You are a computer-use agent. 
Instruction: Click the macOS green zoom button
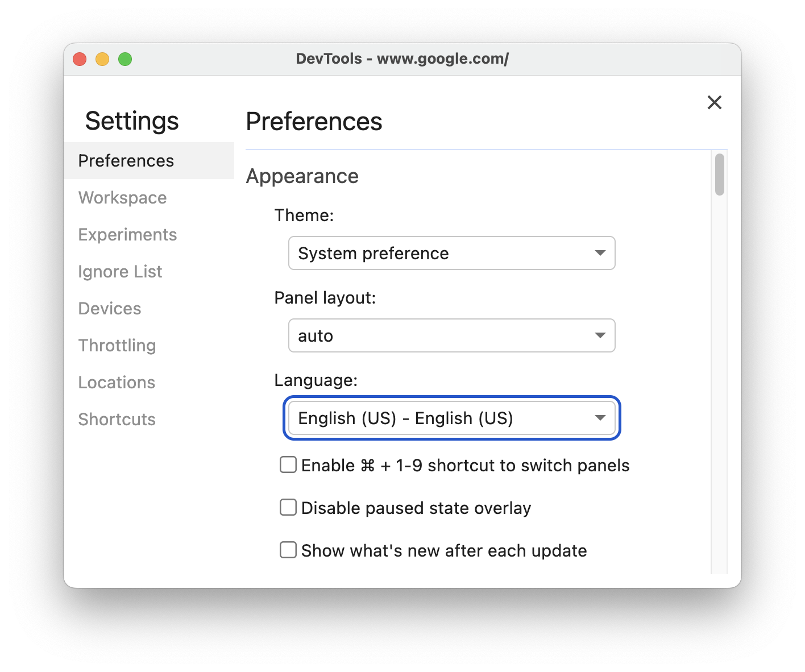[125, 59]
